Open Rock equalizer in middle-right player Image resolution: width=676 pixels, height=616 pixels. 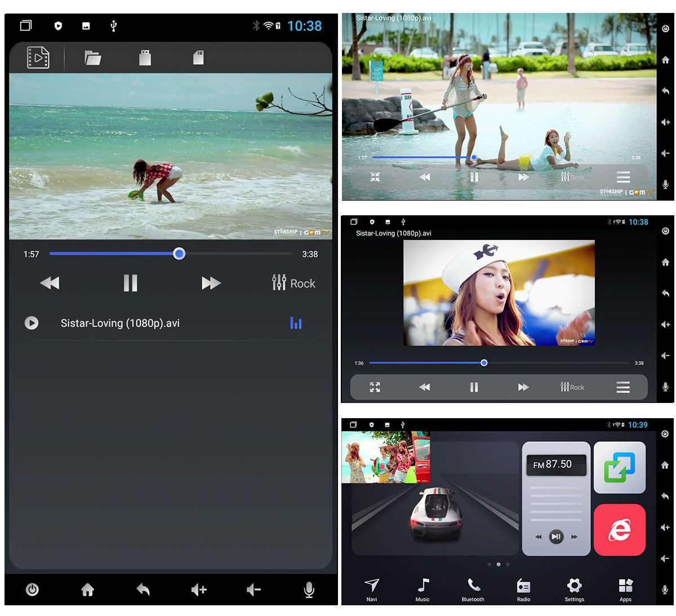pos(572,387)
